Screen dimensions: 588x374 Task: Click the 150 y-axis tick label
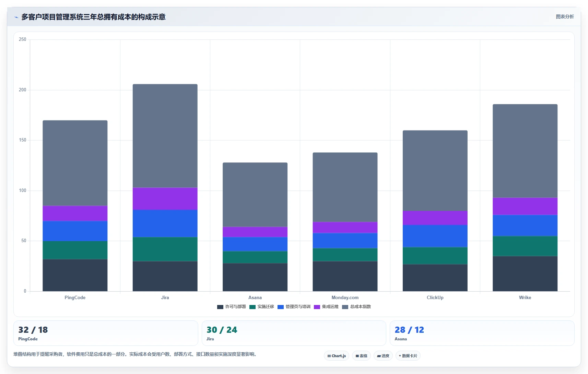click(x=23, y=140)
